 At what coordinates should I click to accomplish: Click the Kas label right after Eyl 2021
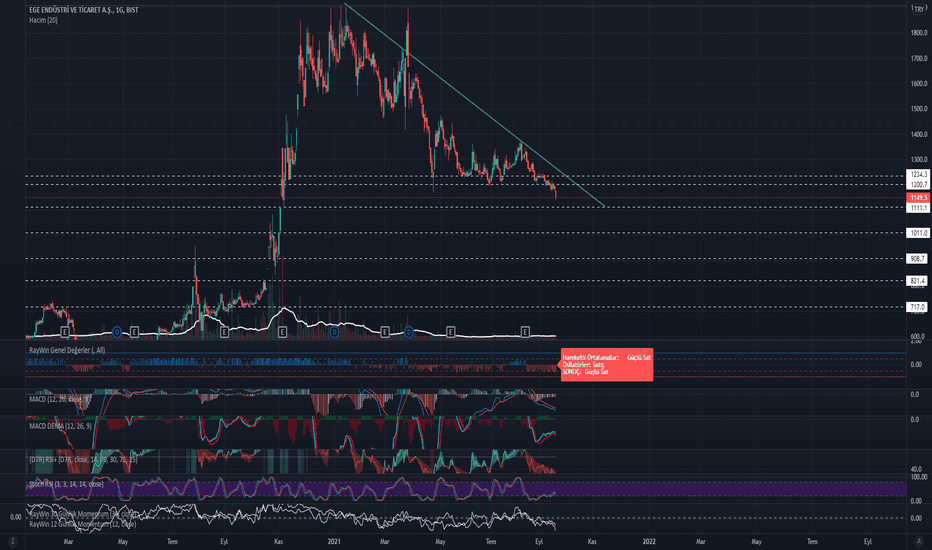coord(592,542)
